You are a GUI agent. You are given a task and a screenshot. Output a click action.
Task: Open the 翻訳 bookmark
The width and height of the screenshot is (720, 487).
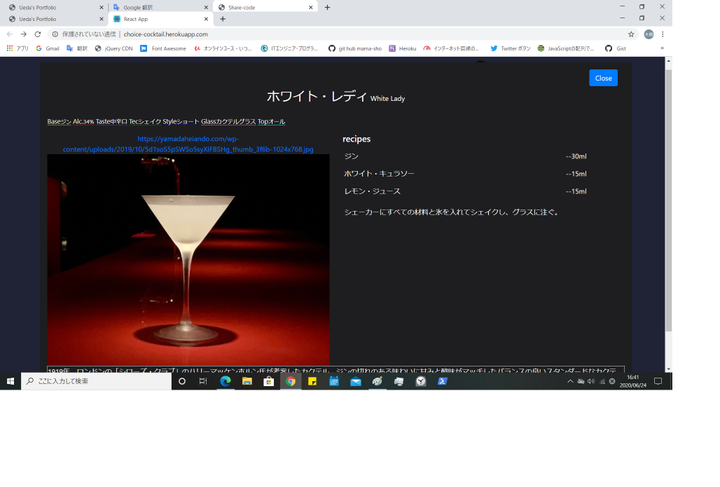(x=77, y=48)
